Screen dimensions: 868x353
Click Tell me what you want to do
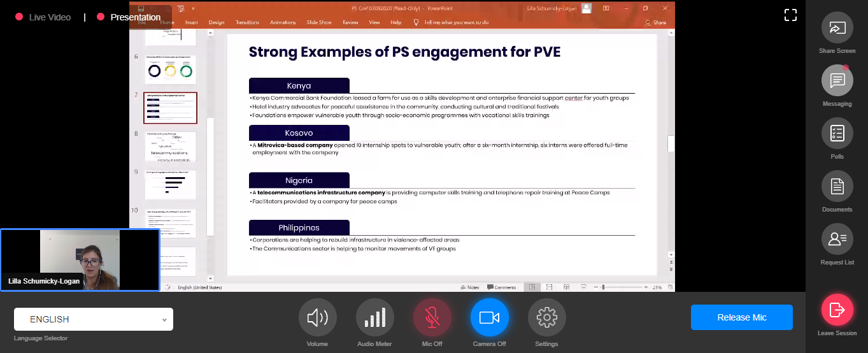click(x=457, y=22)
